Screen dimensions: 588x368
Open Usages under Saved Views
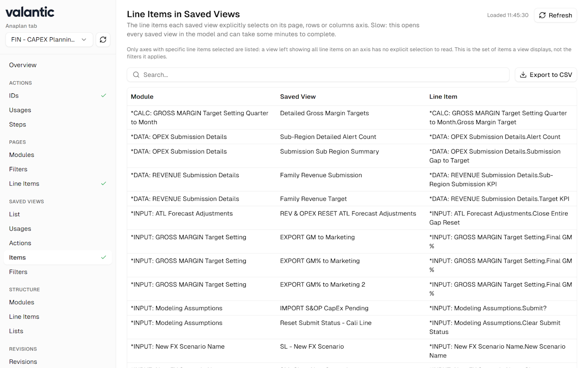pos(58,229)
